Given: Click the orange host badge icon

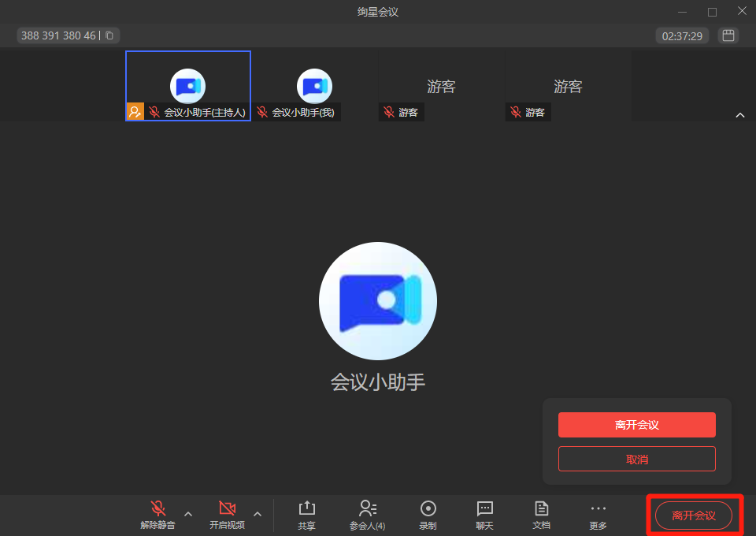Looking at the screenshot, I should point(135,112).
